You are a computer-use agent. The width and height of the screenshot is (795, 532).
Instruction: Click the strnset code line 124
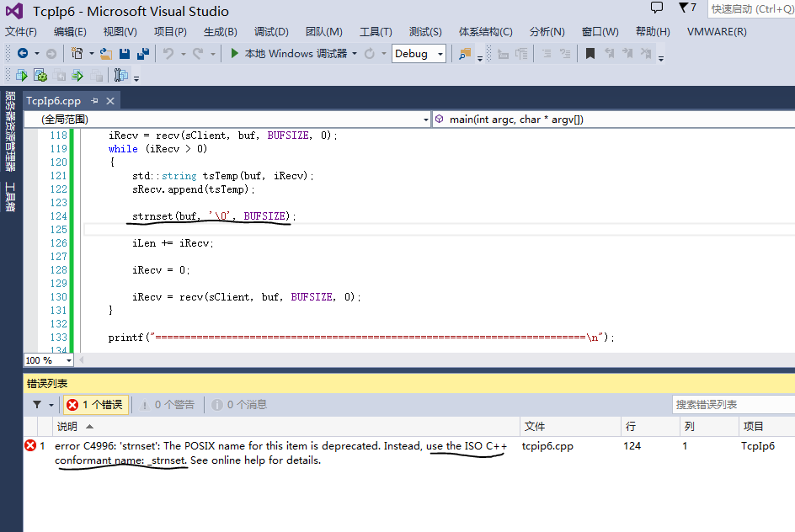214,216
